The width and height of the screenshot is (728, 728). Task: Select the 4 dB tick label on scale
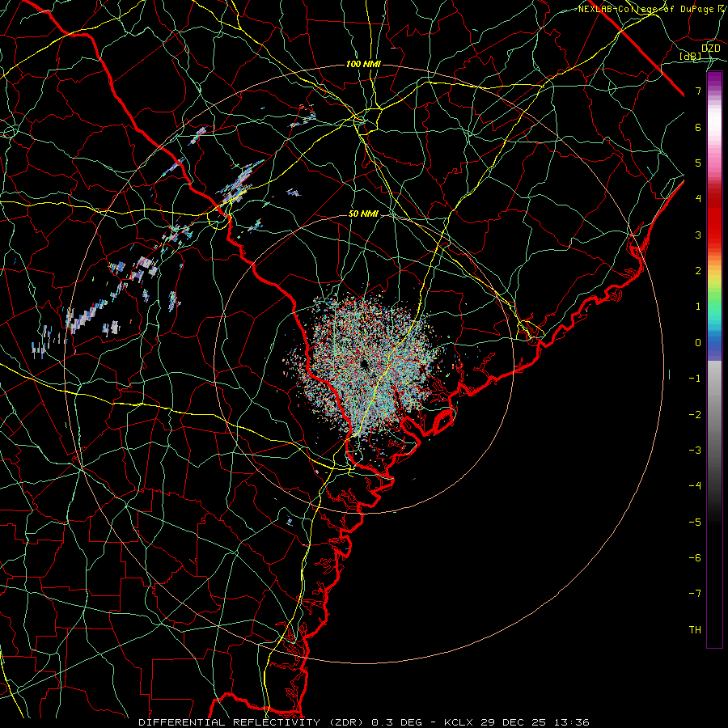pos(698,199)
